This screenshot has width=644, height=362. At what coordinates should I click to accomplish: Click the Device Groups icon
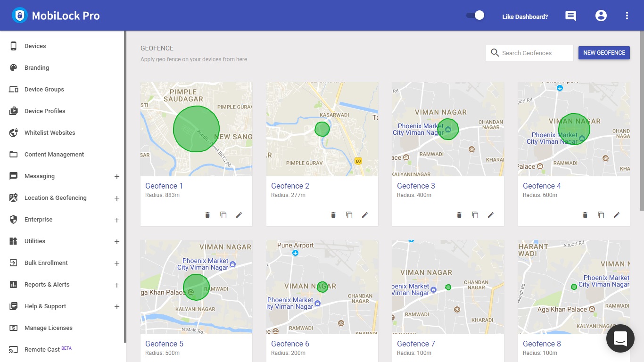point(14,90)
